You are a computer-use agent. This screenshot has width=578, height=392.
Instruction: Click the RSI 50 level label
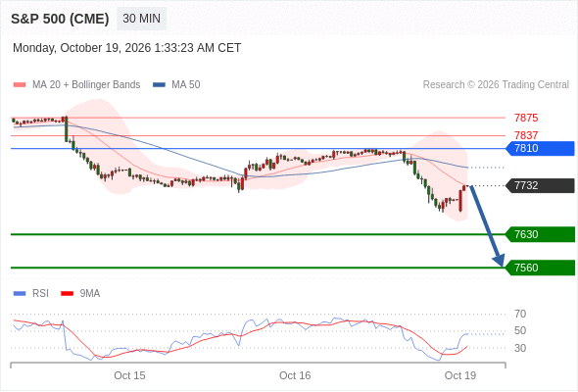(520, 331)
